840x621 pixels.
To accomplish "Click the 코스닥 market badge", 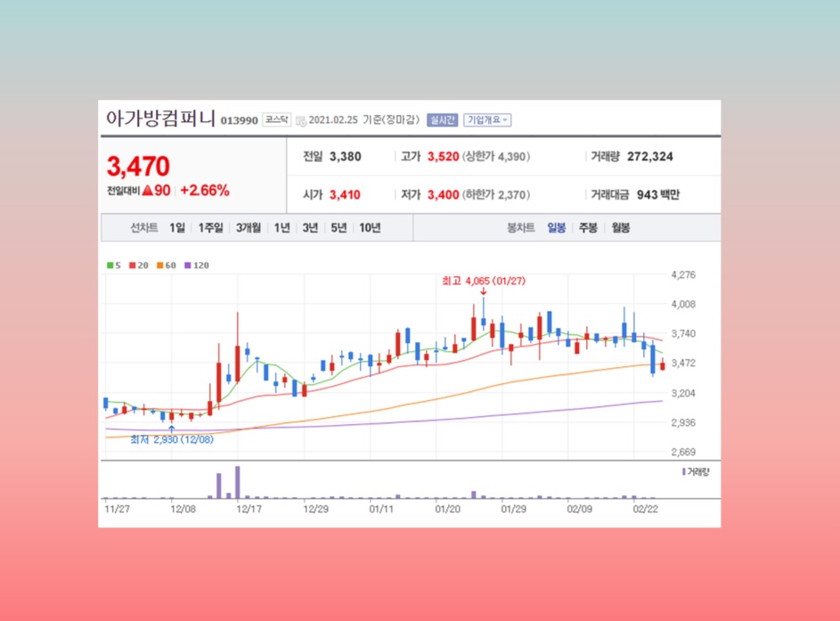I will tap(276, 120).
